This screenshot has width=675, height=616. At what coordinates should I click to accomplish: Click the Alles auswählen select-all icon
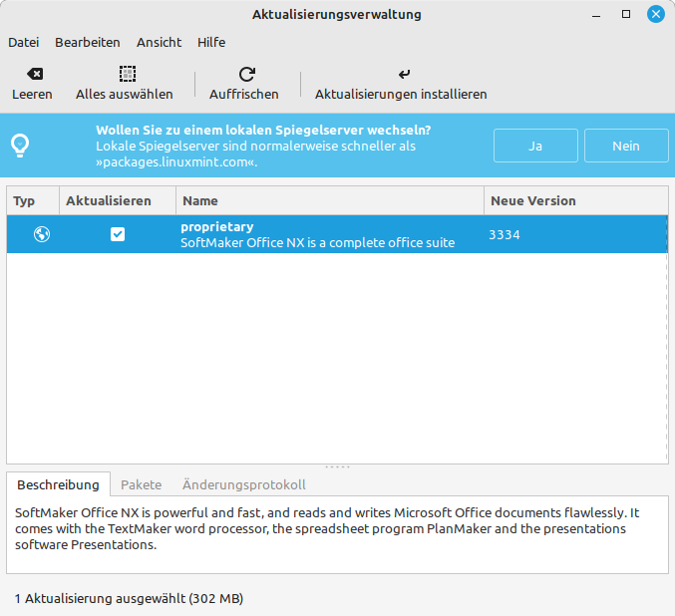[x=128, y=74]
